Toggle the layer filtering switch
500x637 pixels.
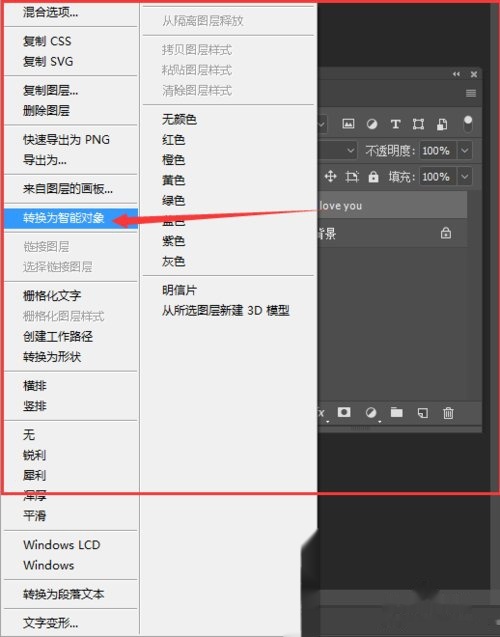click(x=468, y=124)
